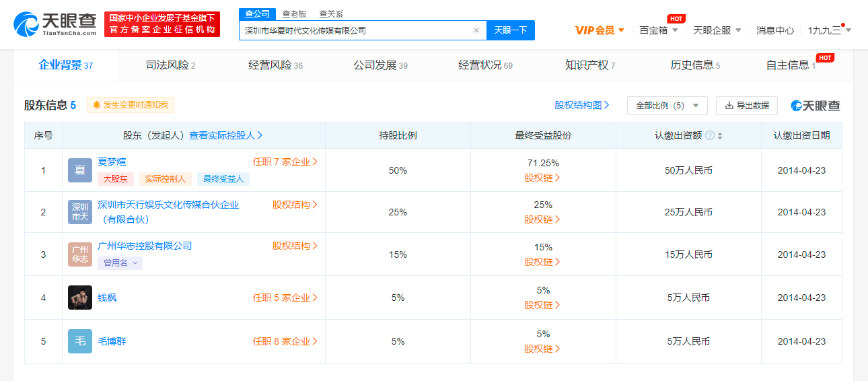868x381 pixels.
Task: Open shareholder 钱枫 name link
Action: coord(107,298)
